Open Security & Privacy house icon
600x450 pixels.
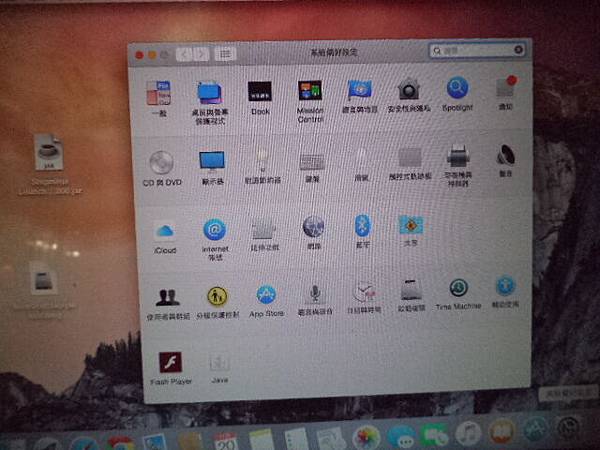pos(409,88)
